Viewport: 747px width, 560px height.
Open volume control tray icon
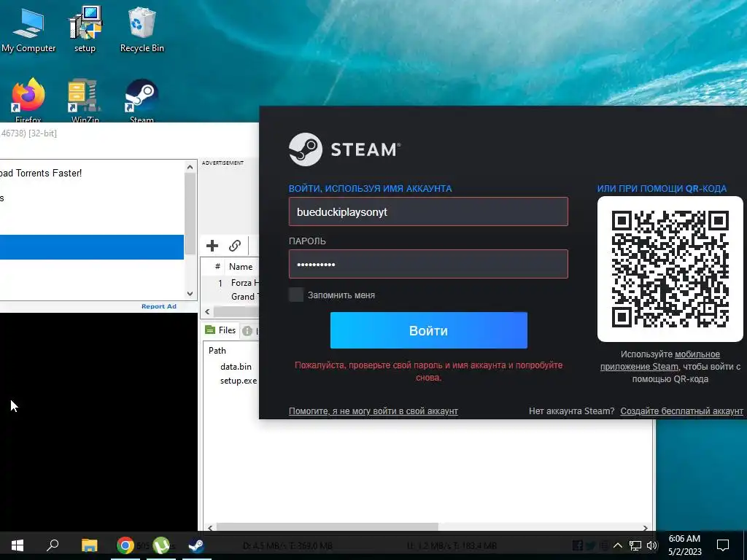pyautogui.click(x=651, y=545)
